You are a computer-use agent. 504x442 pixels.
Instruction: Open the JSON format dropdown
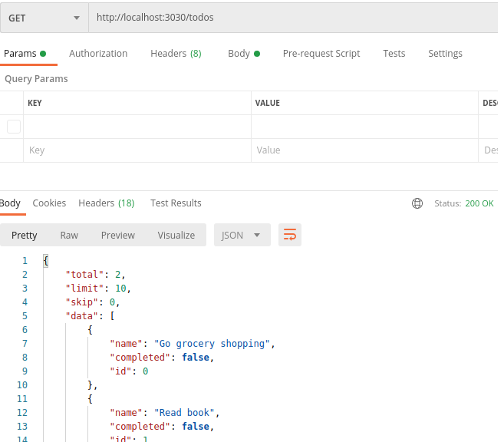pyautogui.click(x=242, y=236)
